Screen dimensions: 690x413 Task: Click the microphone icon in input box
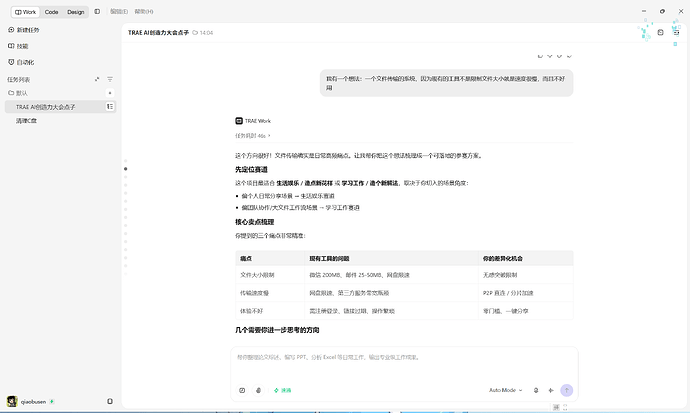[x=536, y=390]
